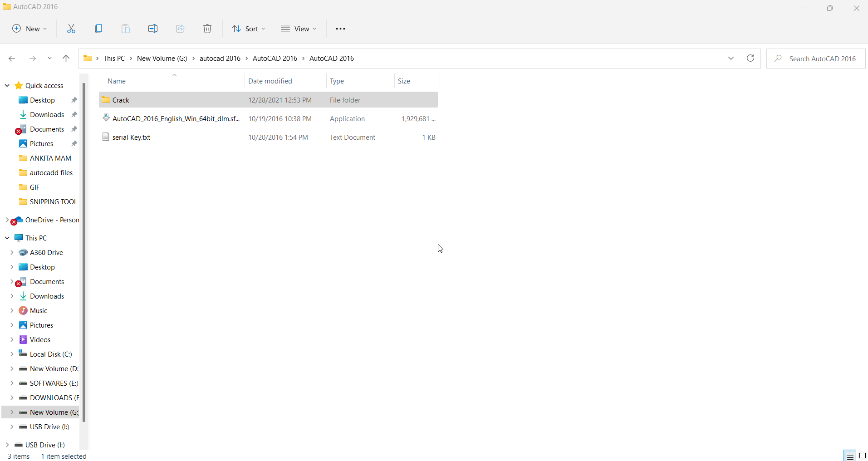Click the Local Disk (C:) drive icon

[x=23, y=354]
